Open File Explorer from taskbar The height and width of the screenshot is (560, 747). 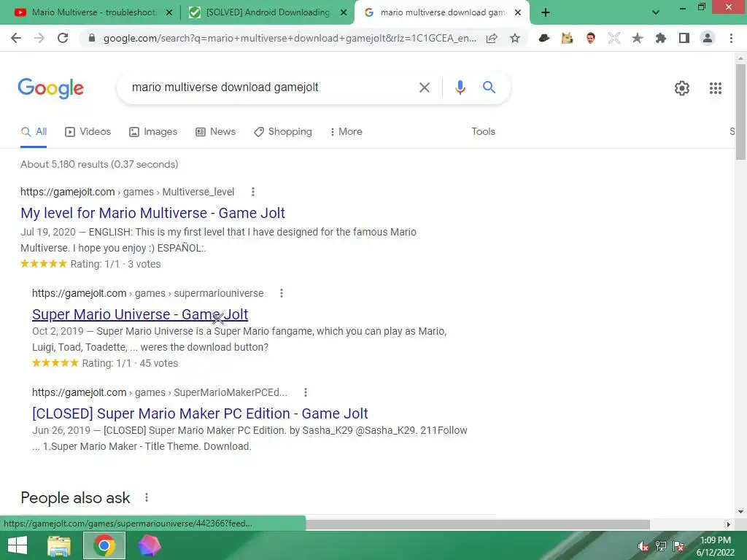click(59, 545)
